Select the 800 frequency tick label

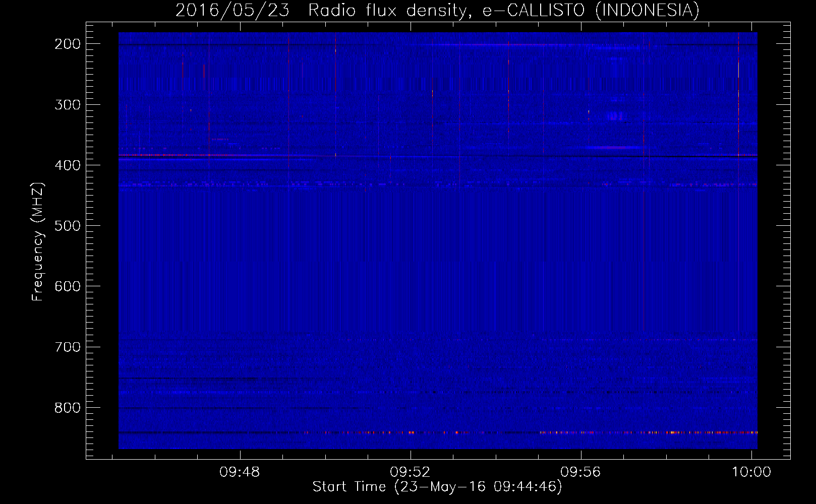coord(68,407)
